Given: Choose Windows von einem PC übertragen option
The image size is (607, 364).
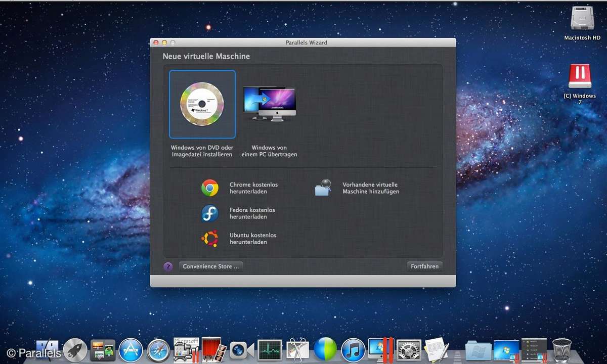Looking at the screenshot, I should (269, 104).
